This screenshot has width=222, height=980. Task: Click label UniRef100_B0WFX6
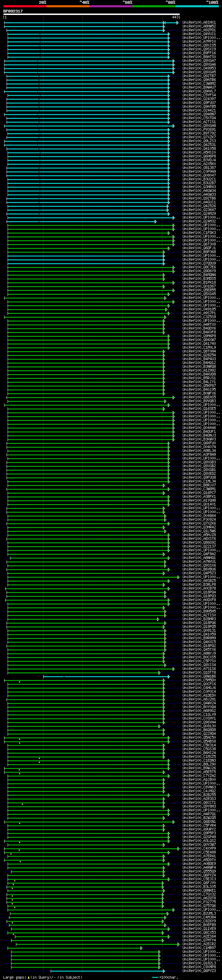point(199,394)
